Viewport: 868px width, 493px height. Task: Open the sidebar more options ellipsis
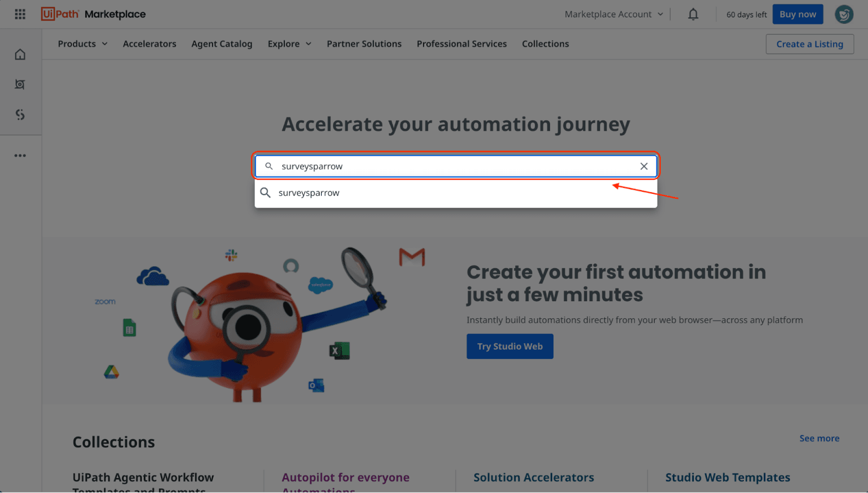pyautogui.click(x=20, y=156)
